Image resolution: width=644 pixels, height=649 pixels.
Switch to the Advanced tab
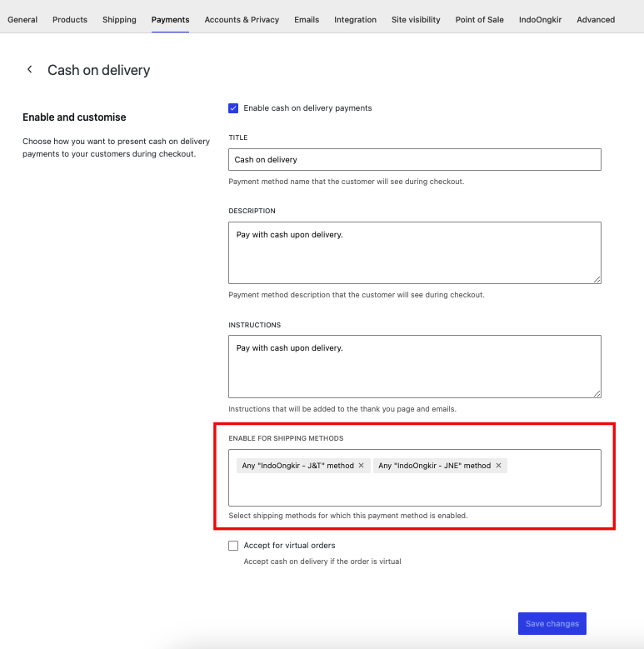[x=596, y=19]
